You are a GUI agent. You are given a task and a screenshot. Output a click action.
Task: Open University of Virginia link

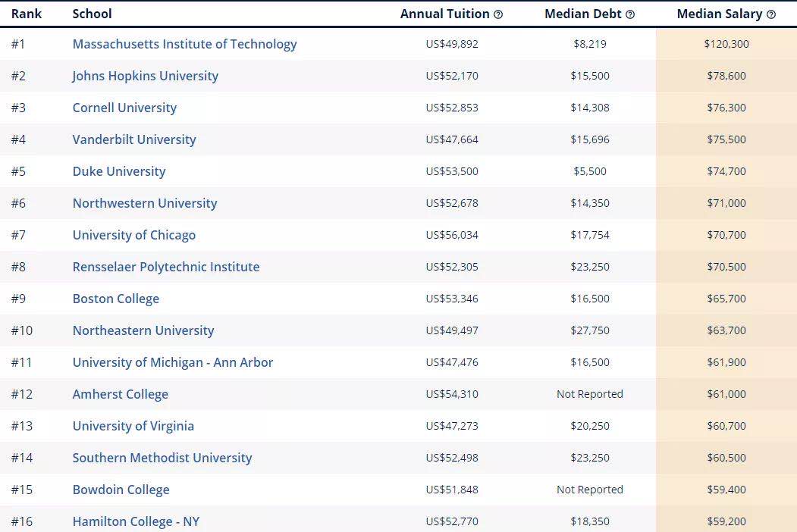point(133,427)
